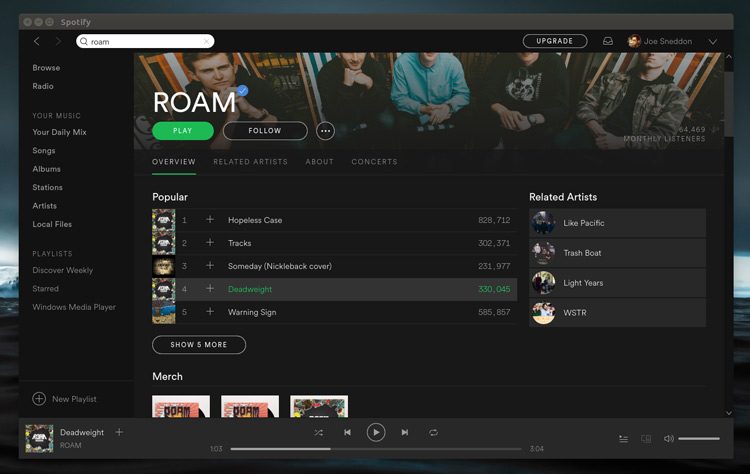
Task: Click the now-playing album art thumbnail
Action: point(39,439)
